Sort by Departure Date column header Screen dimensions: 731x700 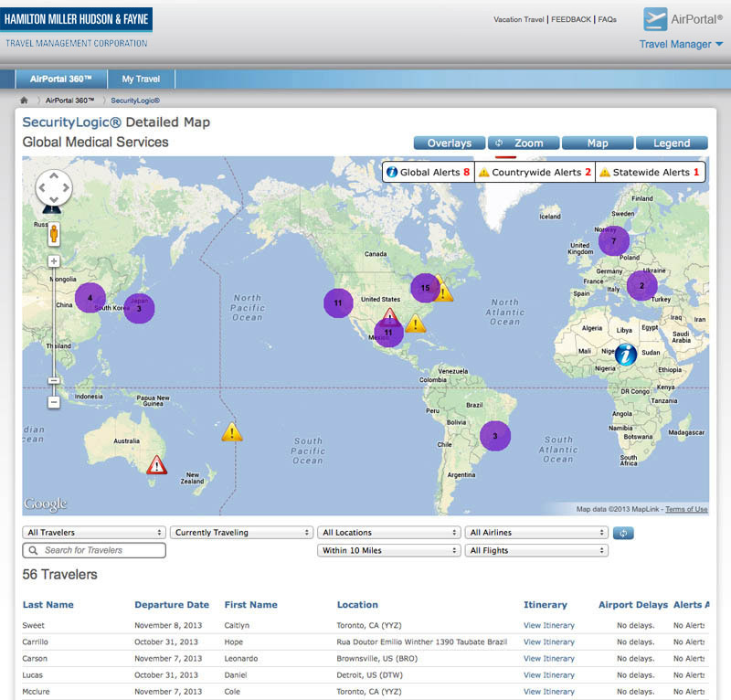(x=172, y=605)
